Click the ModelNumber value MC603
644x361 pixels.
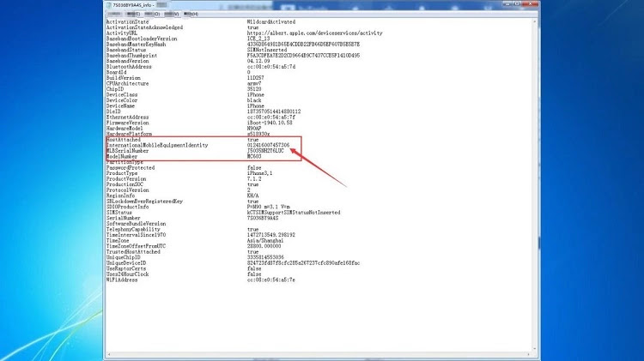254,156
